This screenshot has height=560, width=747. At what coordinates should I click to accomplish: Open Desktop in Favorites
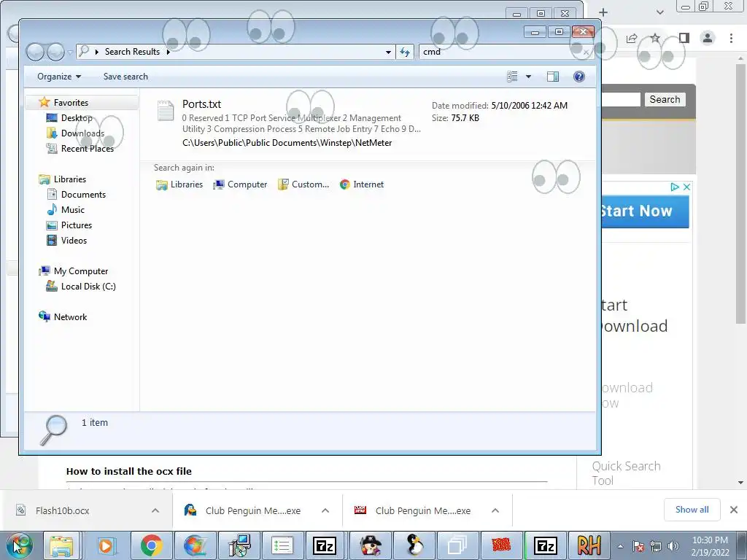click(76, 117)
